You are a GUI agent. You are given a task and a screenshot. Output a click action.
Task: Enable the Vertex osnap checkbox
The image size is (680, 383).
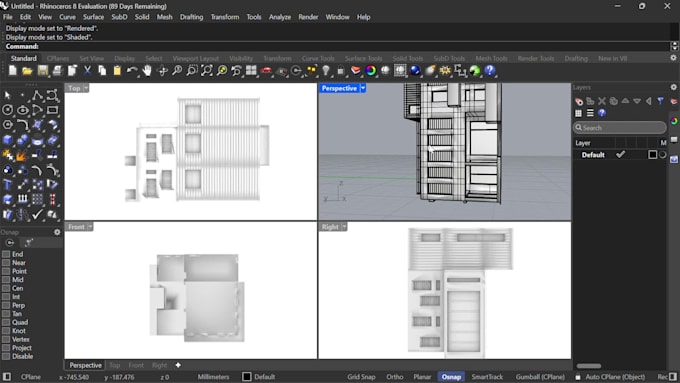pos(6,339)
